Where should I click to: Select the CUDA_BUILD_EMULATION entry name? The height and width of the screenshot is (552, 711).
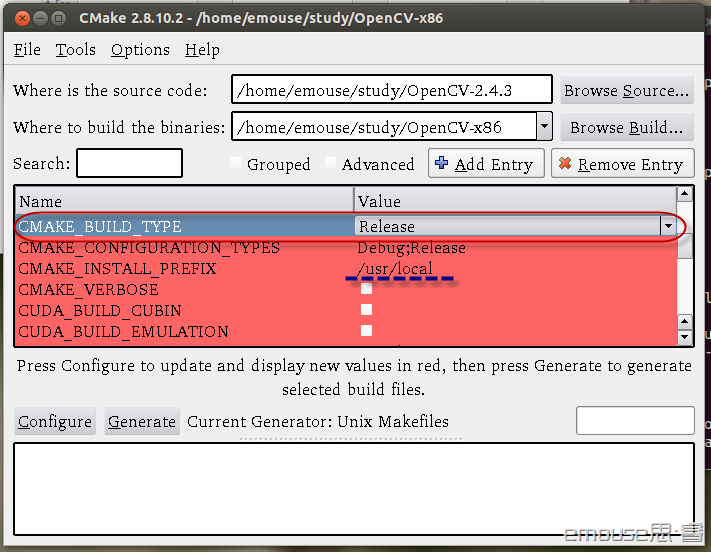point(123,332)
